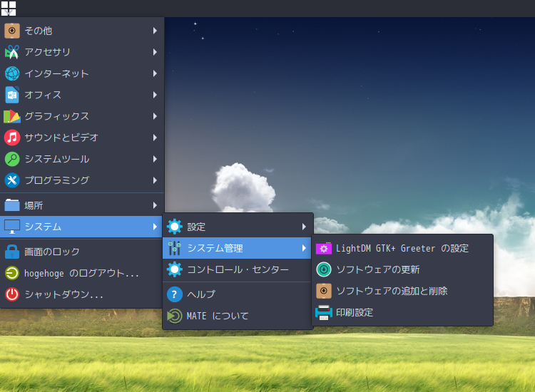The height and width of the screenshot is (392, 535).
Task: Click the システム menu arrow
Action: 155,227
